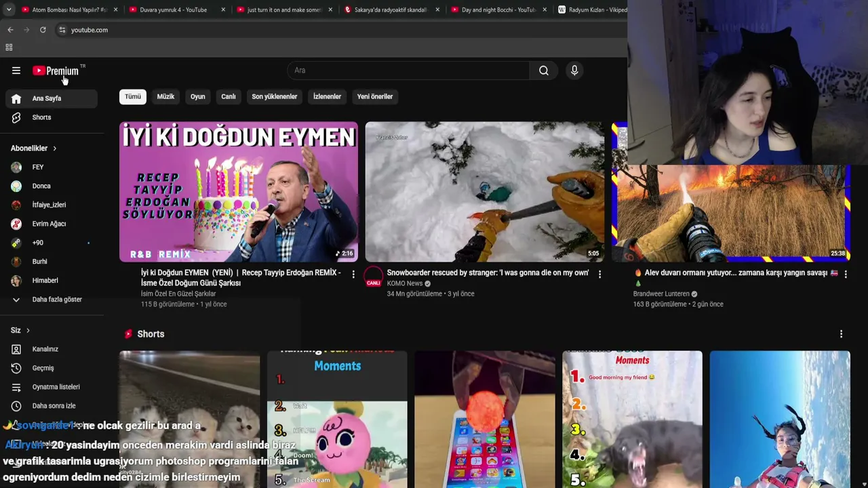Screen dimensions: 868x488
Task: Go forward with the browser forward arrow
Action: point(26,30)
